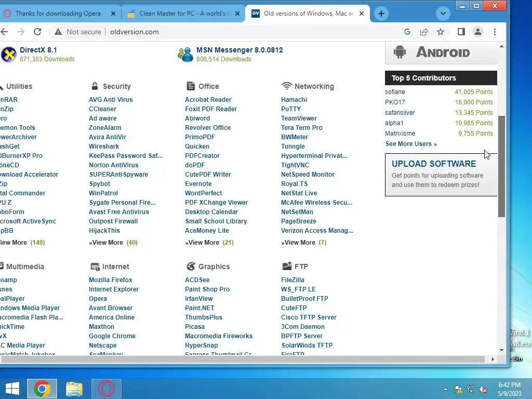532x399 pixels.
Task: Open contributor sofiane's profile
Action: [x=395, y=92]
